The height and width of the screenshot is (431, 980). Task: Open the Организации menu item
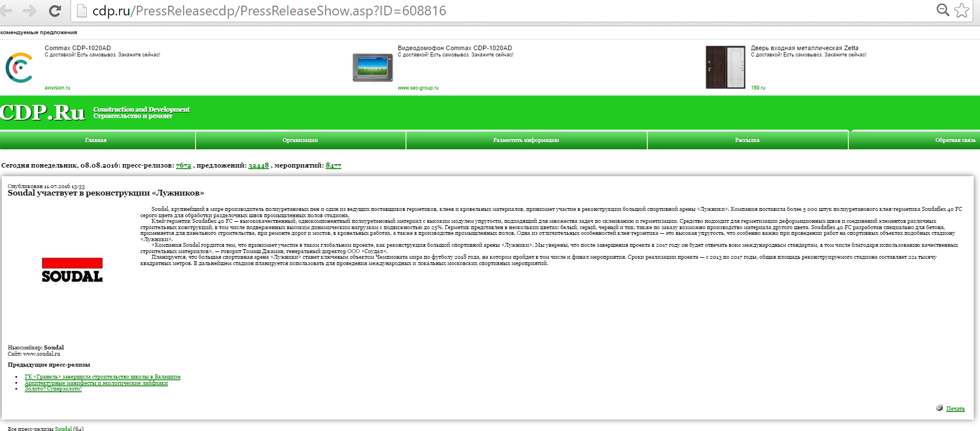coord(300,140)
